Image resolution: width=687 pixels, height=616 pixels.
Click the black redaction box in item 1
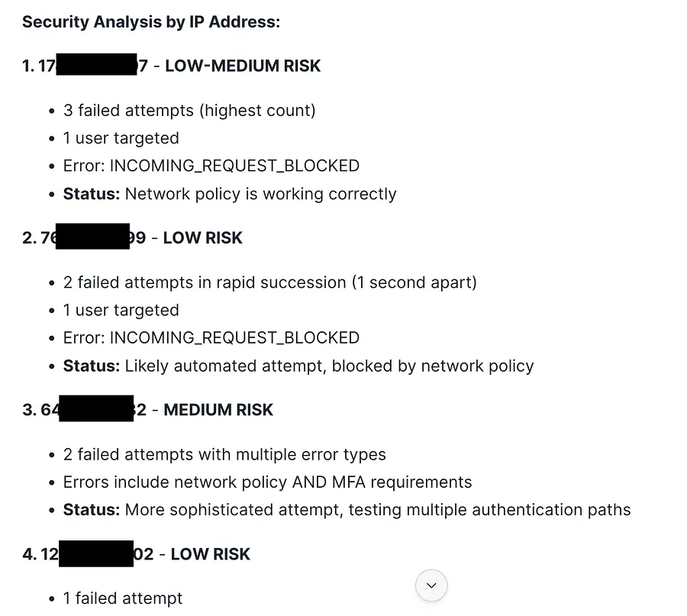coord(96,66)
